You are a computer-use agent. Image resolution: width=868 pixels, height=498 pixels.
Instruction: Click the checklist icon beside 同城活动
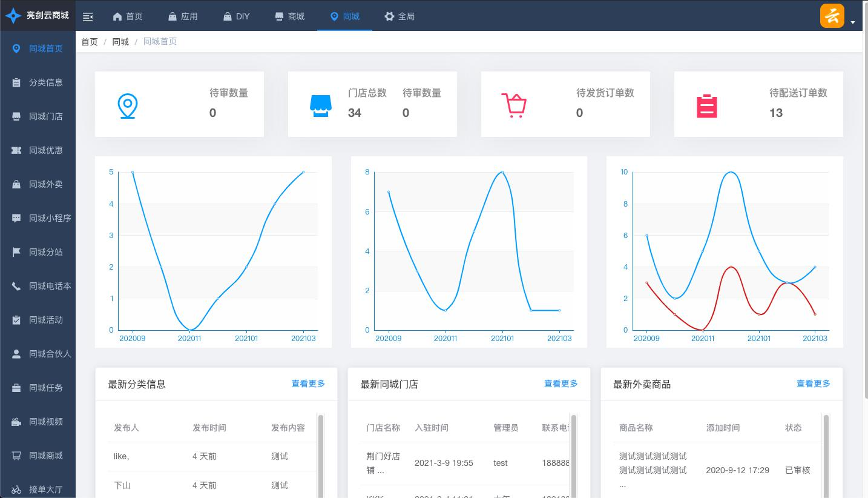pos(16,320)
